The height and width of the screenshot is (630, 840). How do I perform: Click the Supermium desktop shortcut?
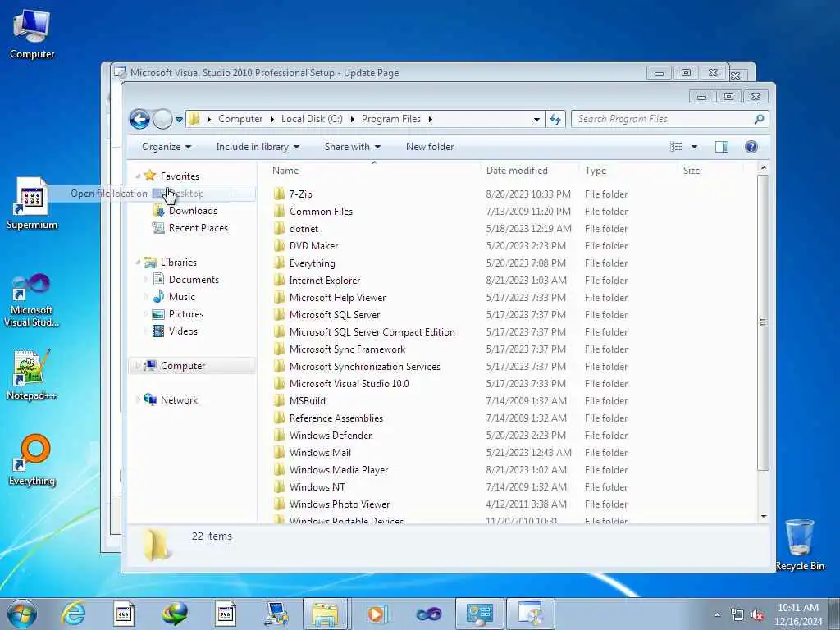click(x=32, y=203)
